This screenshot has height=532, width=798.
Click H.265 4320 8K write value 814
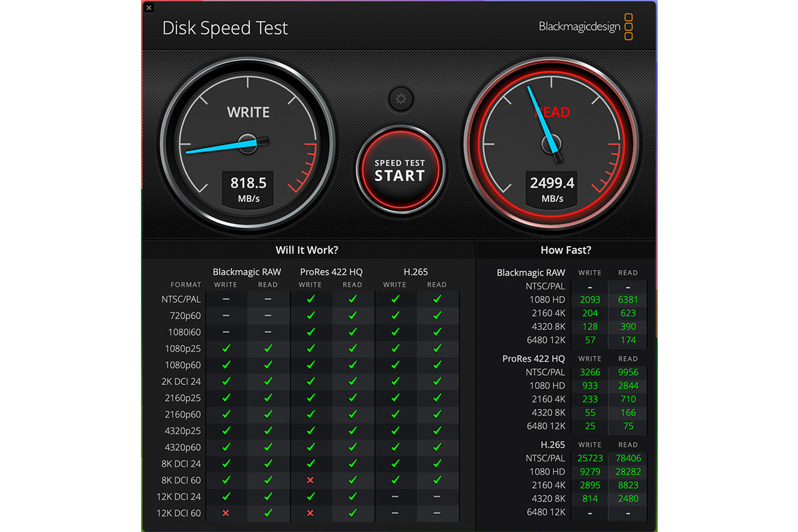590,498
